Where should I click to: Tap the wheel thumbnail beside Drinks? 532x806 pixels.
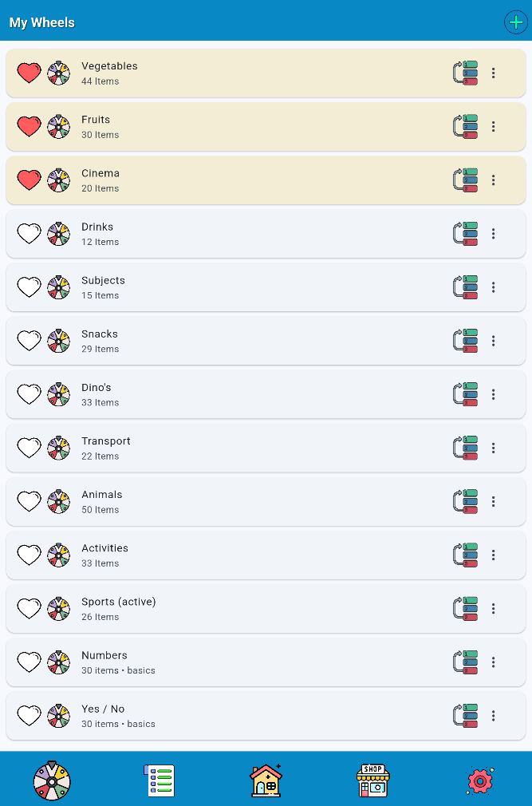pyautogui.click(x=58, y=233)
